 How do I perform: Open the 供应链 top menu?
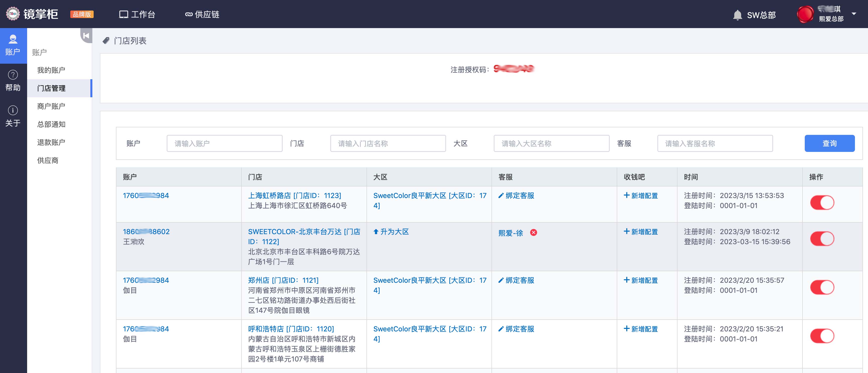(x=202, y=15)
